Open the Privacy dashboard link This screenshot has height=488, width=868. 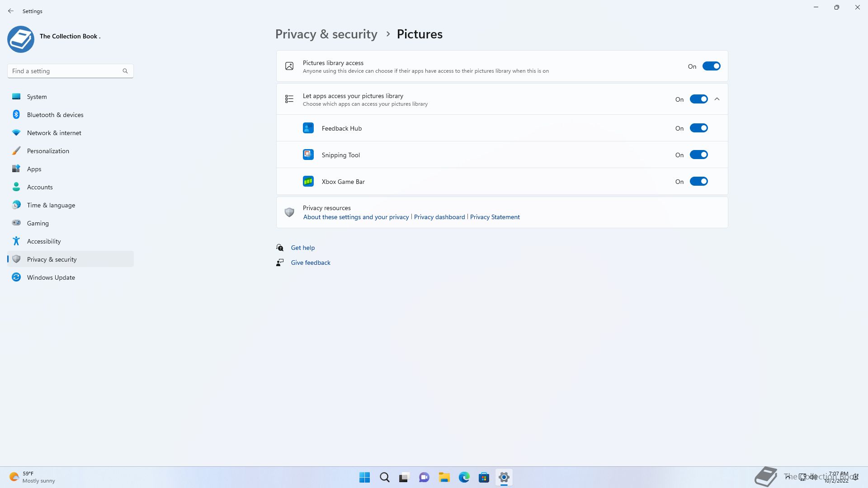(439, 217)
